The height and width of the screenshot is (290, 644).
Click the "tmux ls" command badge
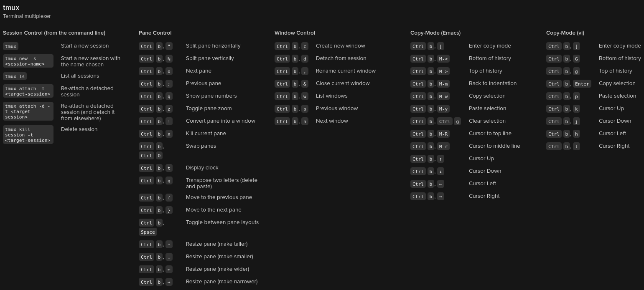coord(15,76)
